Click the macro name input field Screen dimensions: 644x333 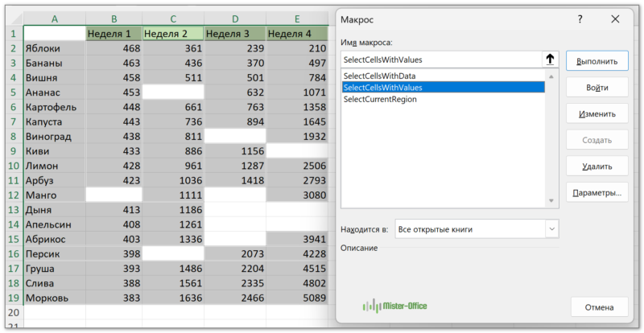click(x=440, y=60)
